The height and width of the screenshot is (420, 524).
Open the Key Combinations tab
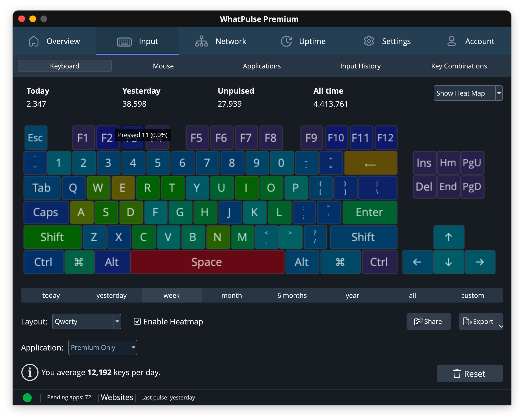click(x=459, y=66)
